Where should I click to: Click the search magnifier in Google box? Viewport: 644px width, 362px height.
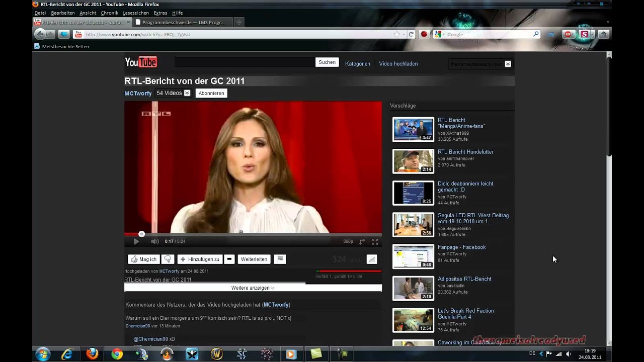tap(536, 35)
